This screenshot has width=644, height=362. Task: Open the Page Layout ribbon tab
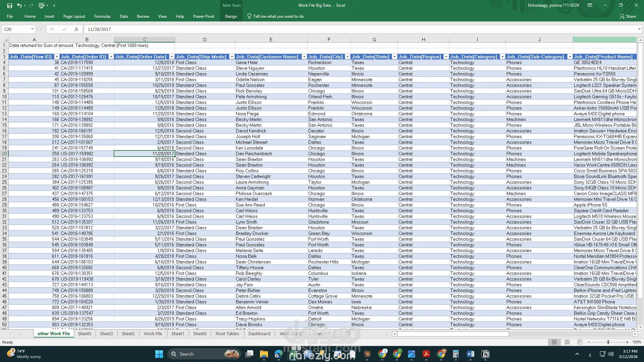[74, 16]
